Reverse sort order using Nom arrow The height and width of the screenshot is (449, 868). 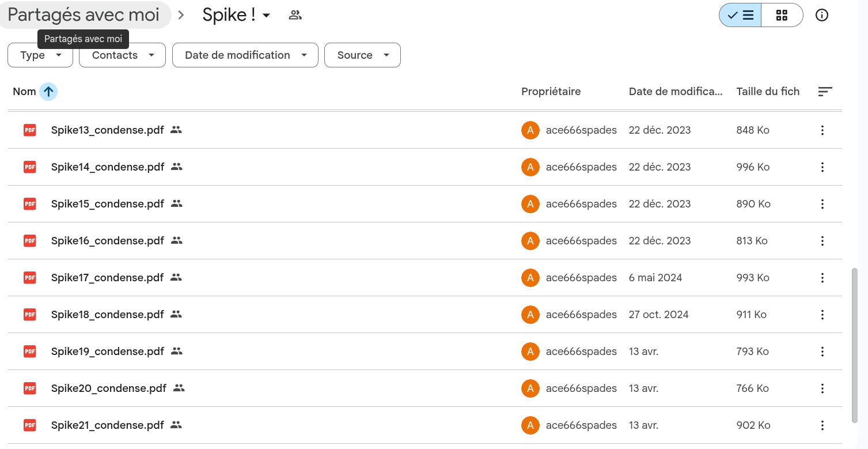(48, 92)
